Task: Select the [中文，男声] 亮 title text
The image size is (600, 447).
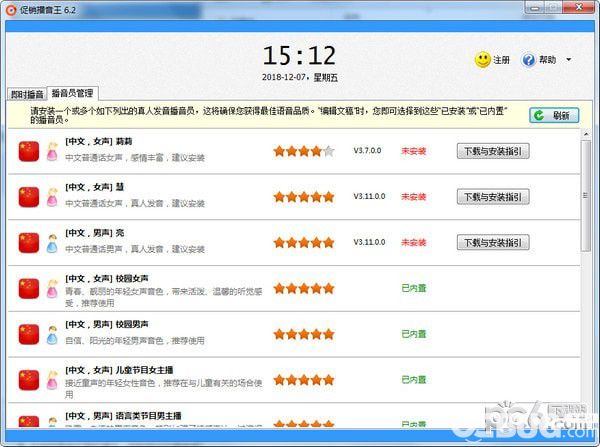Action: (95, 233)
